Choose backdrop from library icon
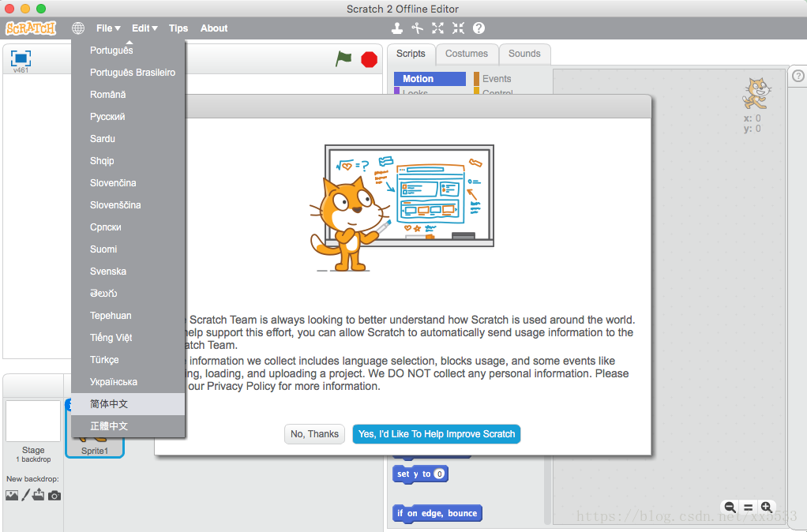The height and width of the screenshot is (532, 807). (x=12, y=496)
